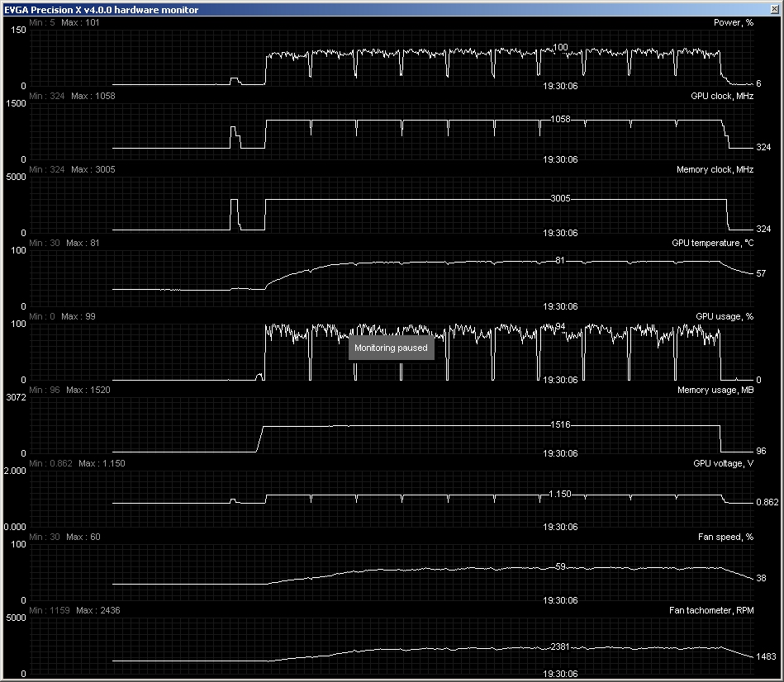Click the 1058 marker on GPU clock graph
This screenshot has width=784, height=682.
pyautogui.click(x=560, y=119)
